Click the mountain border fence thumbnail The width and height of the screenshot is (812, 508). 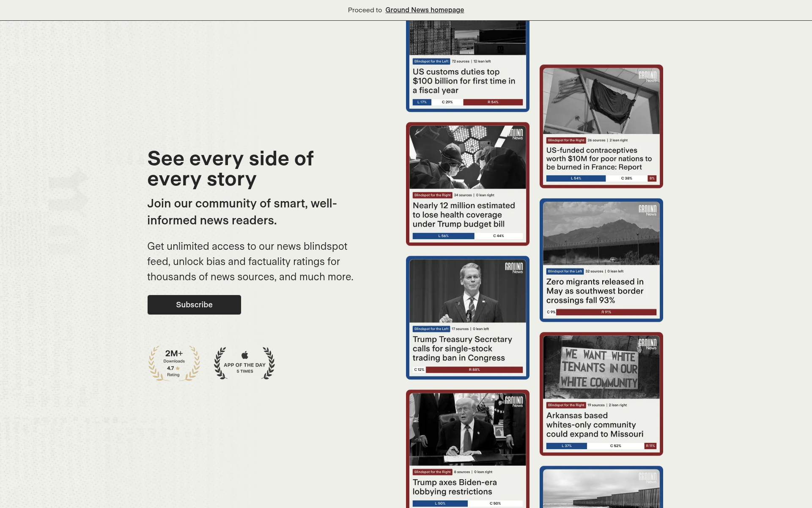601,233
